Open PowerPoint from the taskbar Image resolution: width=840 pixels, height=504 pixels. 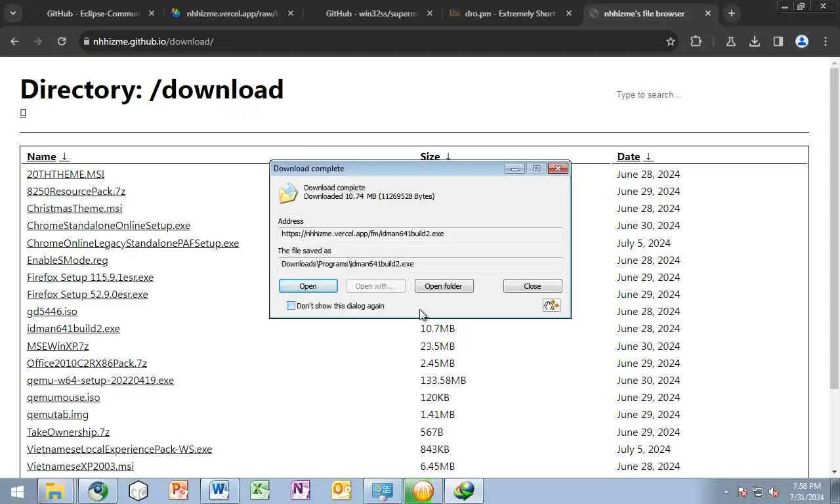[178, 491]
